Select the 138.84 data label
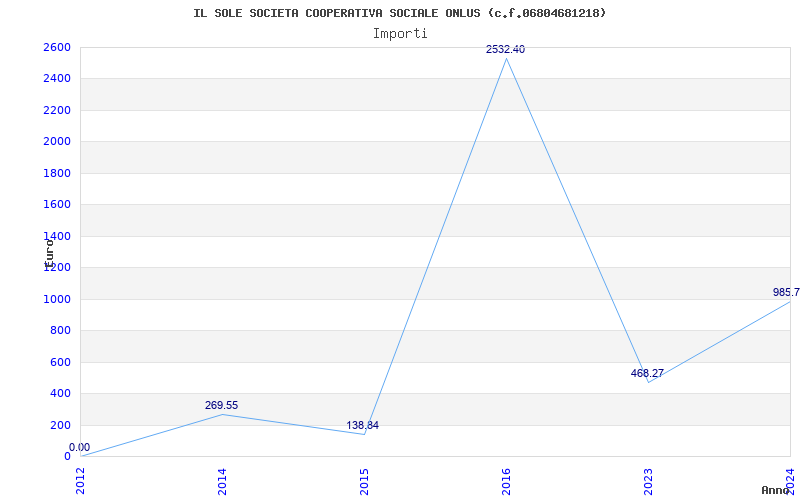Screen dimensions: 800x500 click(x=363, y=426)
